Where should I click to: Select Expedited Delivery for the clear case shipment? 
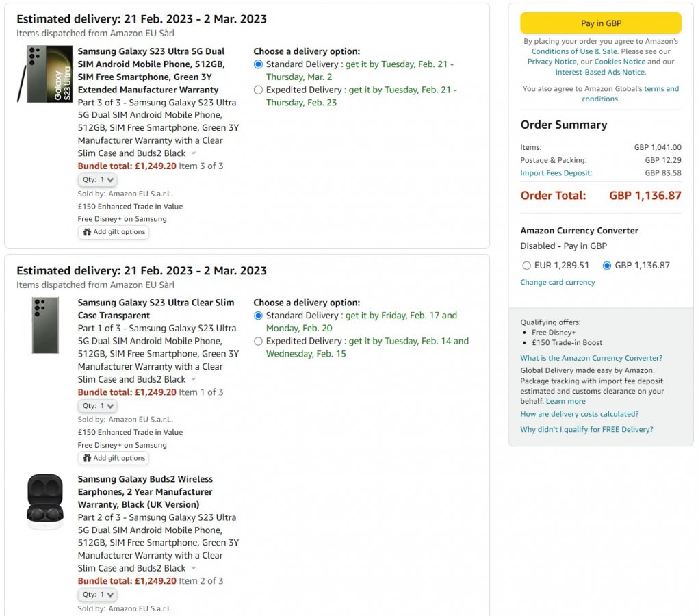pyautogui.click(x=258, y=341)
